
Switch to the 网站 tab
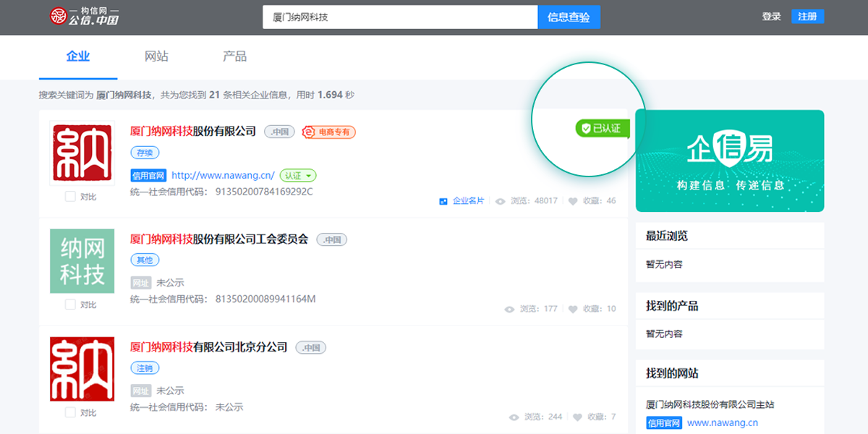pos(156,56)
